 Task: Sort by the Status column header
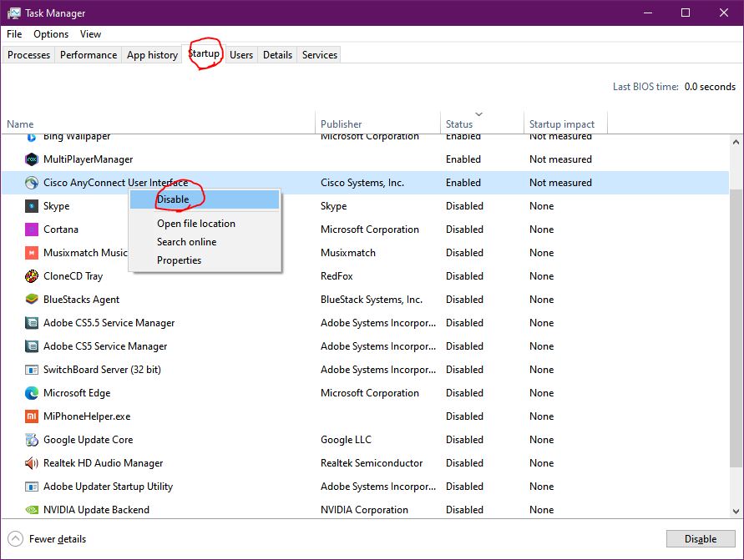(x=482, y=124)
